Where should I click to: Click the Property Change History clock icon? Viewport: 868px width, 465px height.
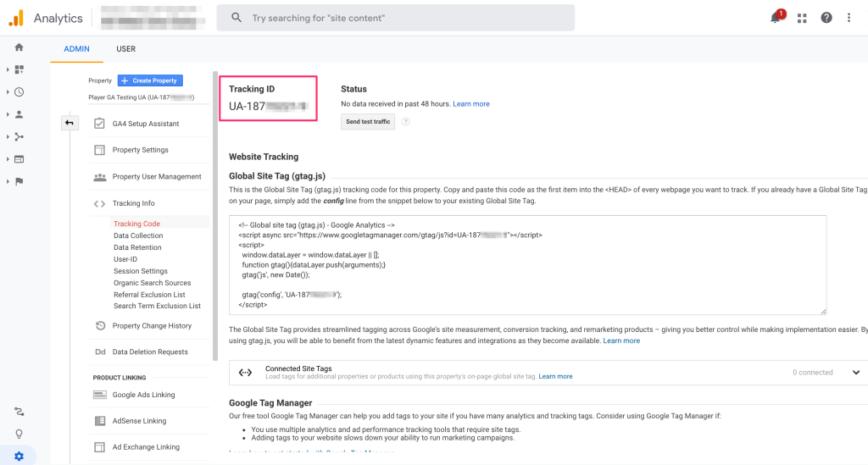(x=100, y=325)
